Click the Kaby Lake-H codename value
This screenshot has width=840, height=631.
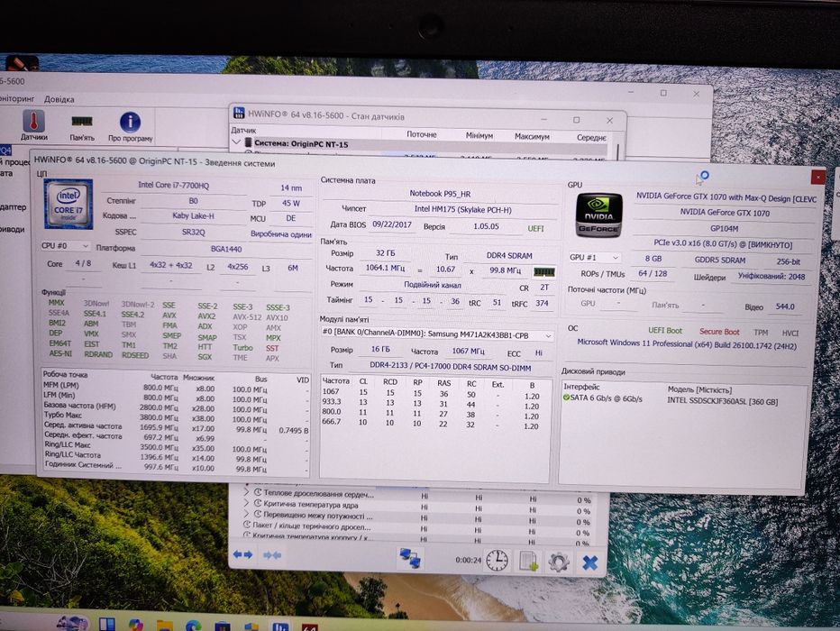(x=193, y=215)
